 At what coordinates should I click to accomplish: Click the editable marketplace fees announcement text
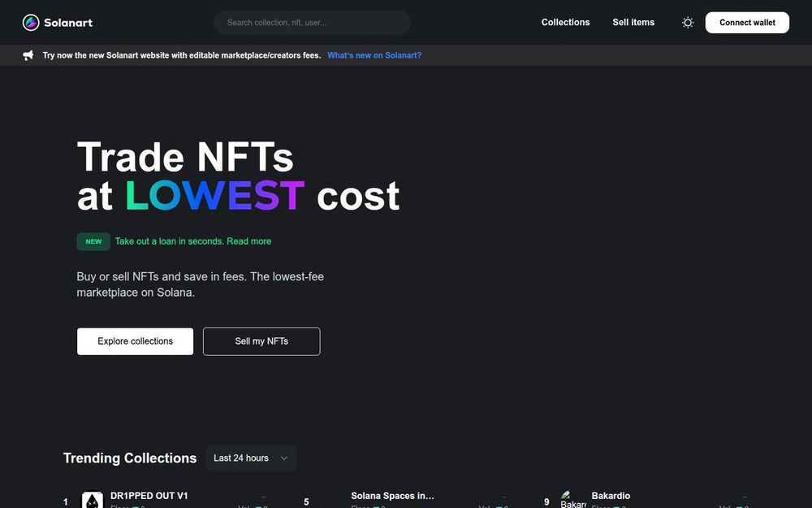coord(182,55)
